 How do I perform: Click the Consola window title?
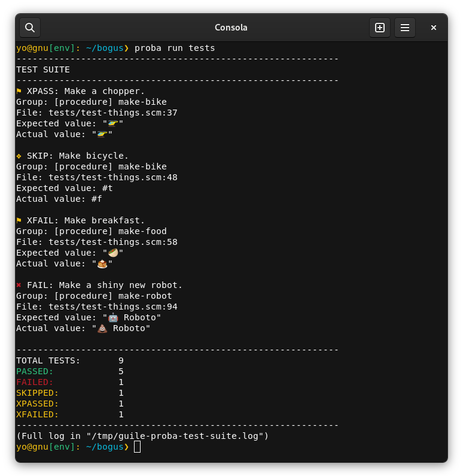coord(231,28)
